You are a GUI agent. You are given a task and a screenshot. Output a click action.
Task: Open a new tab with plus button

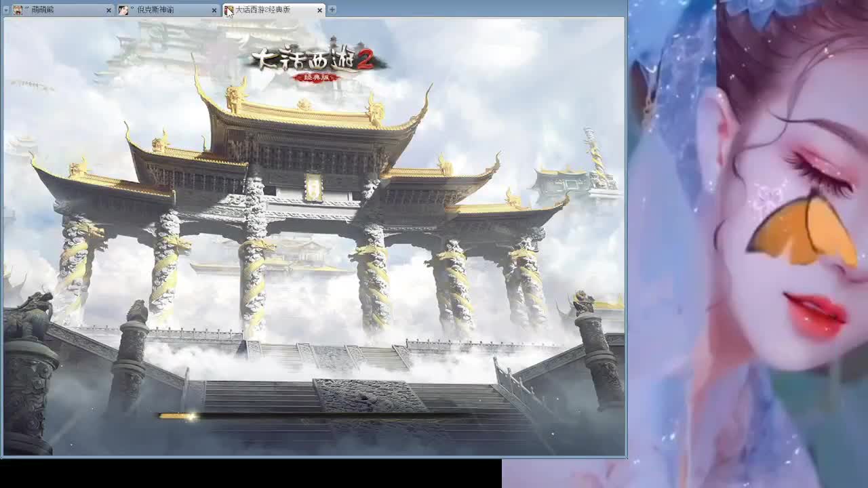point(332,9)
